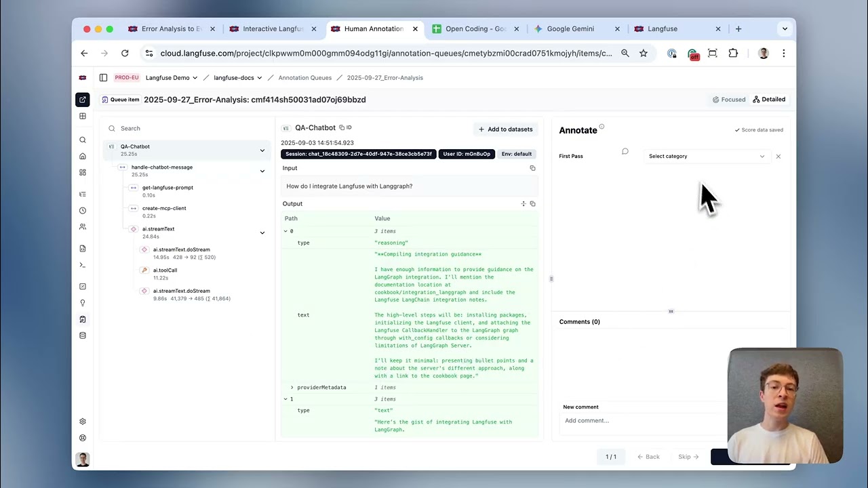The image size is (868, 488).
Task: Click User ID mGnBuOp badge
Action: point(467,154)
